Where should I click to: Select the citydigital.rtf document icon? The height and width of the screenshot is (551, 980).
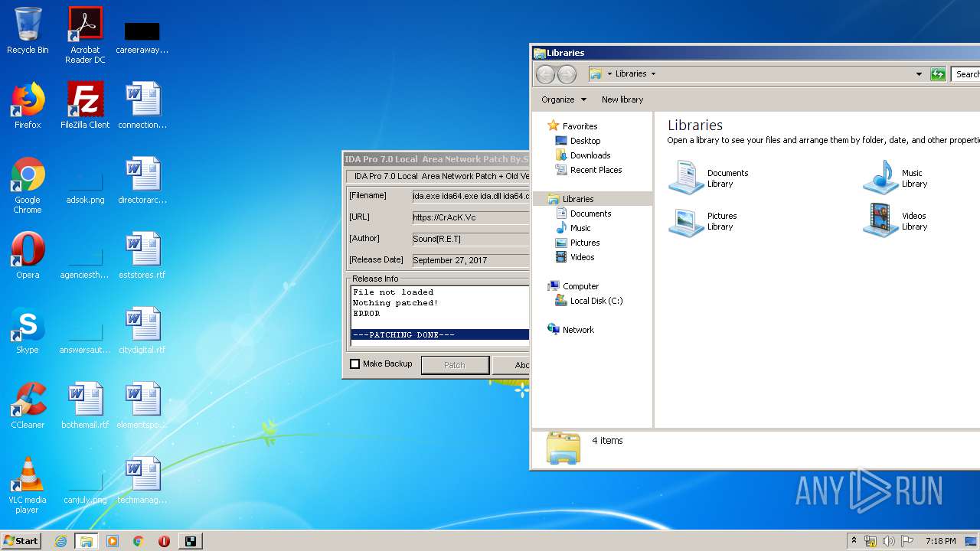coord(142,331)
